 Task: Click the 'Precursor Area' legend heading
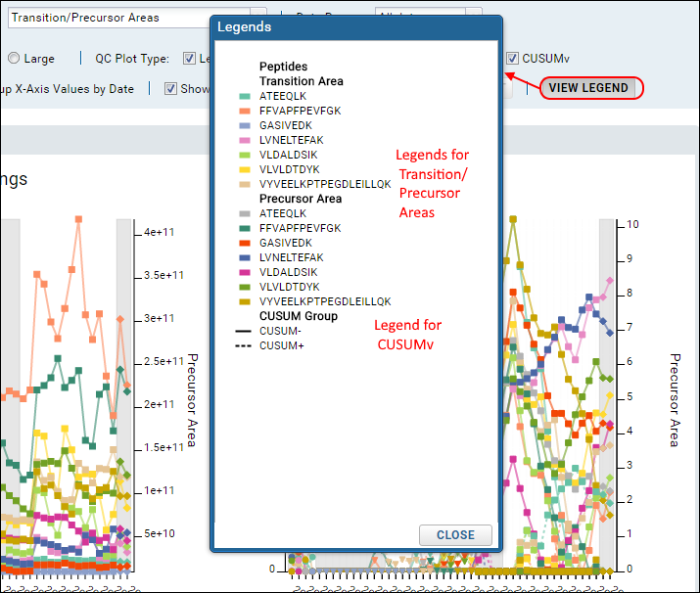point(301,199)
